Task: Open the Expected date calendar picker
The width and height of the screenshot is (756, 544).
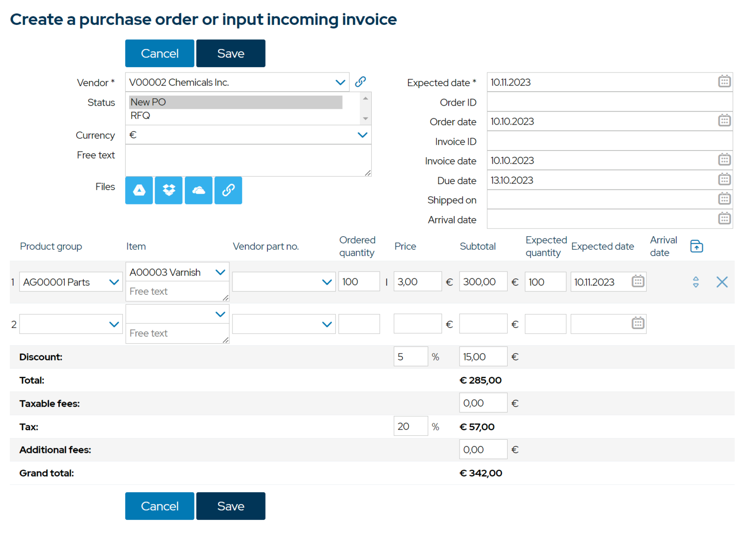Action: [x=724, y=81]
